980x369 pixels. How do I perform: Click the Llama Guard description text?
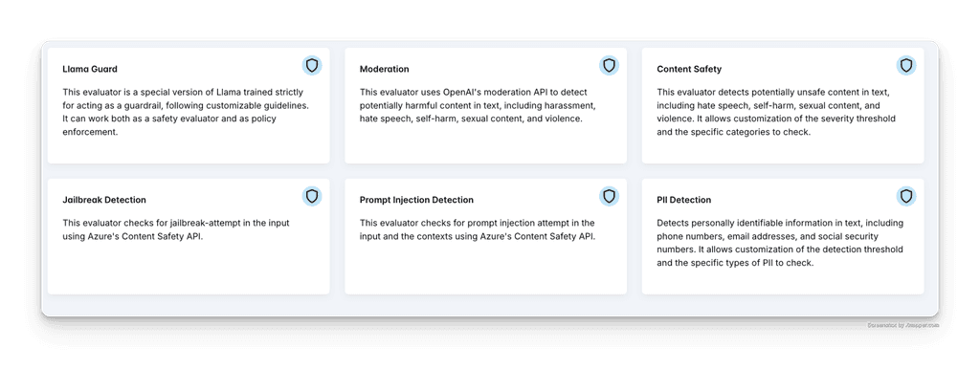tap(187, 112)
